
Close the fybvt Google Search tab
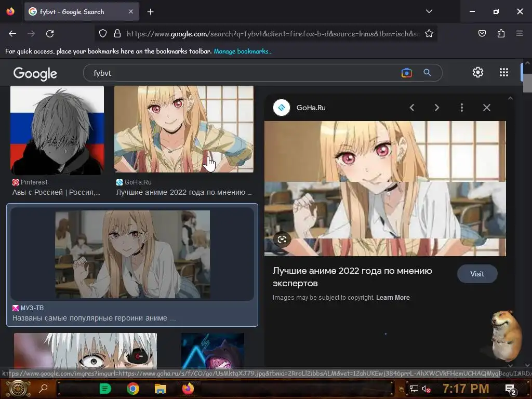coord(131,11)
